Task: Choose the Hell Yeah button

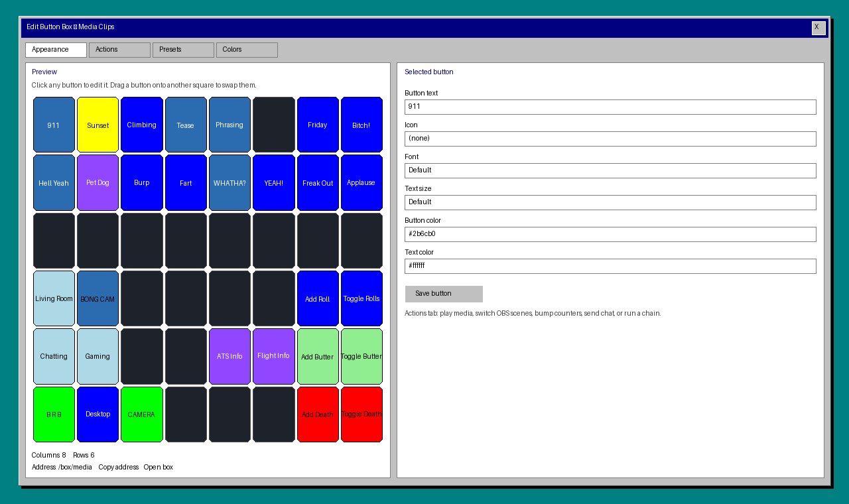Action: 54,182
